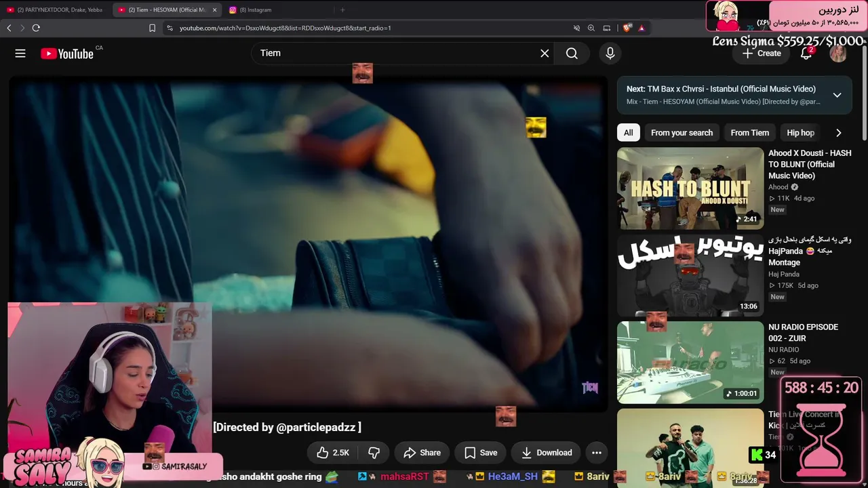This screenshot has width=868, height=488.
Task: Visit the NU RADIO channel name
Action: (x=784, y=350)
